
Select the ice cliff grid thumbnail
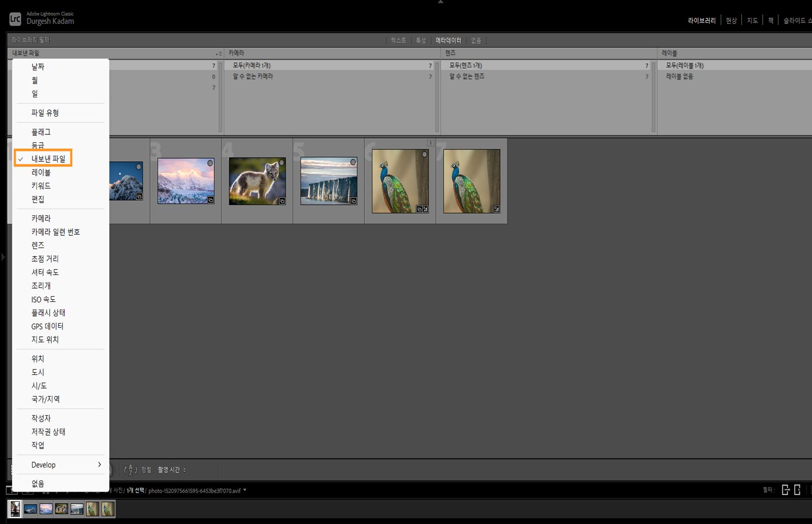pos(329,181)
